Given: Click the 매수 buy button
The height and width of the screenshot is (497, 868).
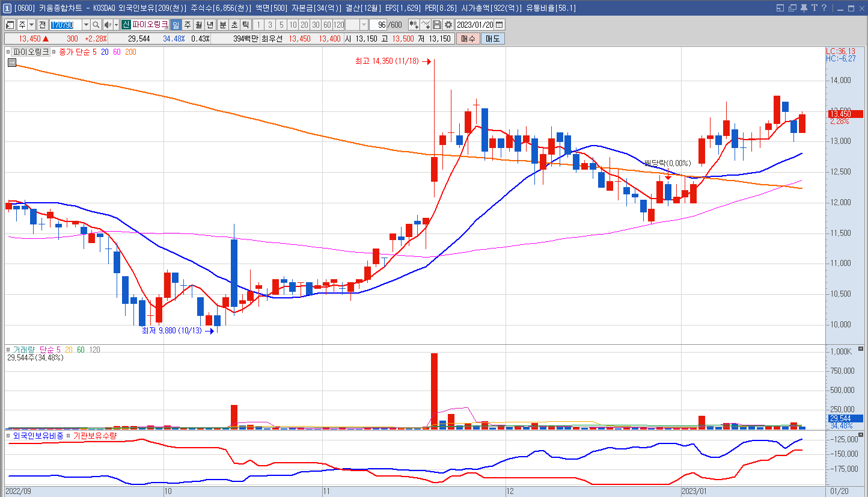Looking at the screenshot, I should pos(468,39).
